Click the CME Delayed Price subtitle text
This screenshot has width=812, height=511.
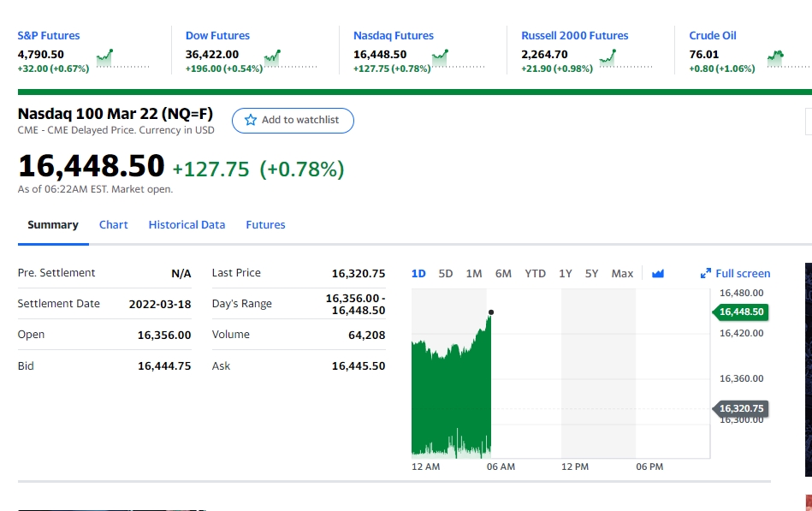click(x=116, y=130)
